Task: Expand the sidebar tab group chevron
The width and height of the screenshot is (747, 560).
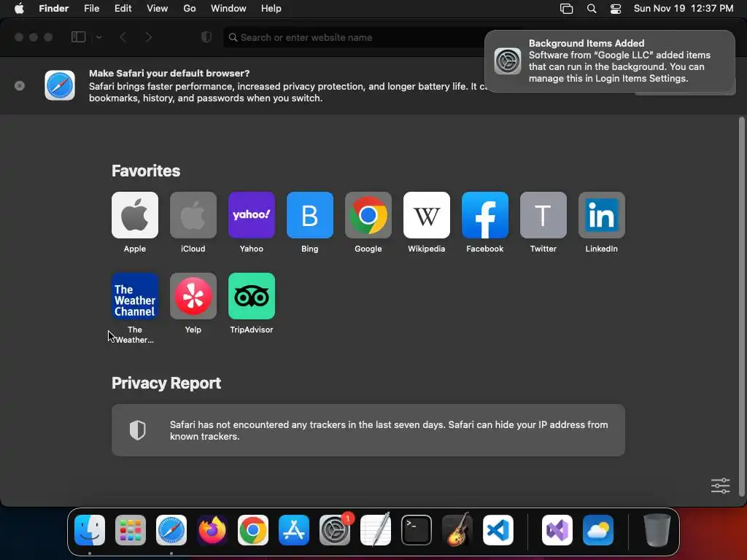Action: [99, 37]
